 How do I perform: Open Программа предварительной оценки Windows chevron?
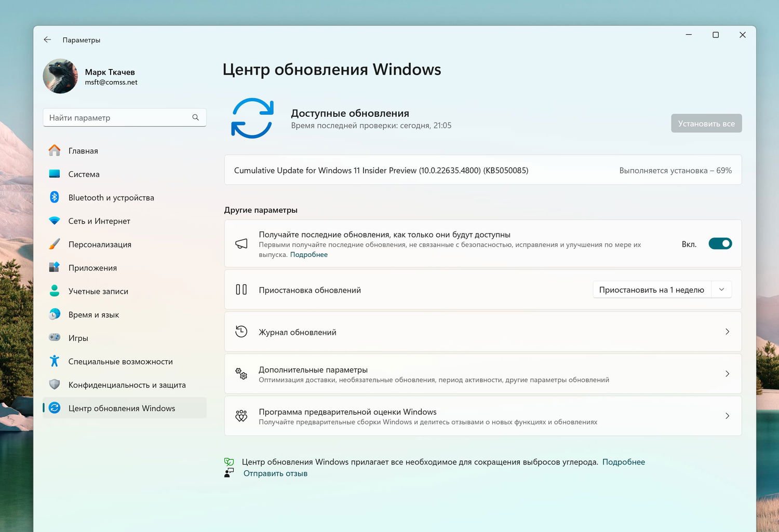point(727,416)
